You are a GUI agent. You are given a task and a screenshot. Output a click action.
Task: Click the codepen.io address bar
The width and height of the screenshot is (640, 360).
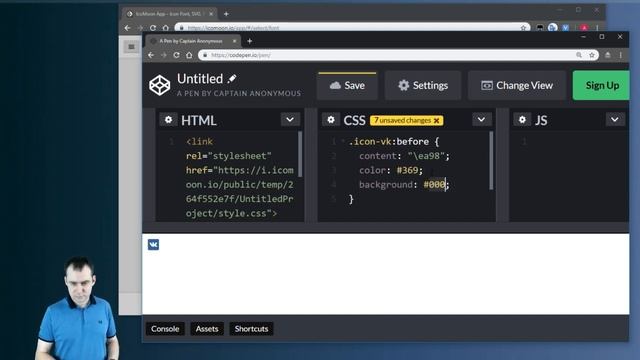pyautogui.click(x=398, y=55)
